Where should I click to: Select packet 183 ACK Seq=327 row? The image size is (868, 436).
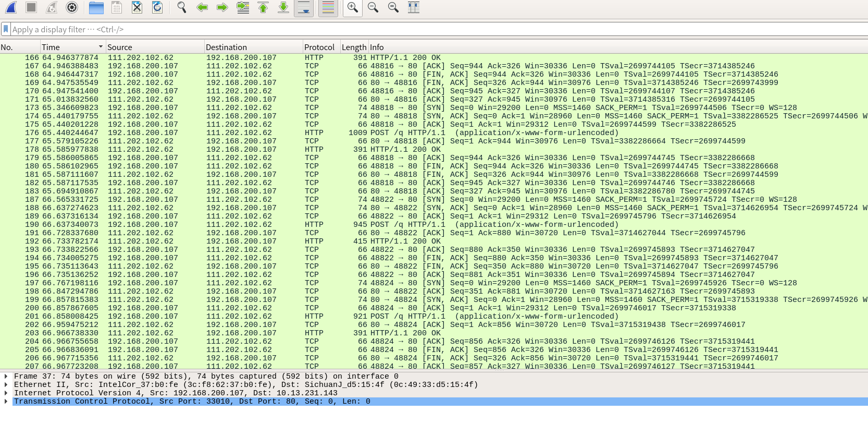pyautogui.click(x=434, y=191)
